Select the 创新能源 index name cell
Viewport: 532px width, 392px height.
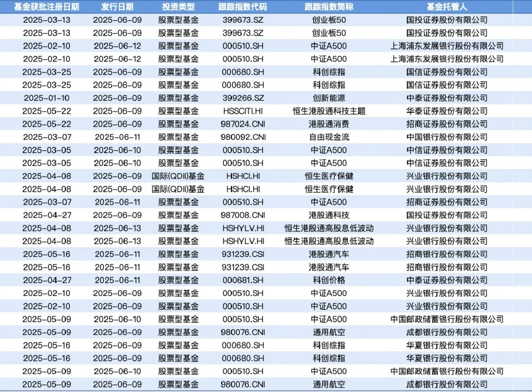[x=329, y=98]
